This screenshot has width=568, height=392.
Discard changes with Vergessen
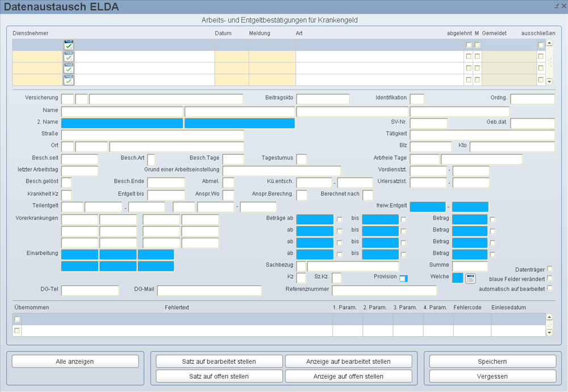492,376
